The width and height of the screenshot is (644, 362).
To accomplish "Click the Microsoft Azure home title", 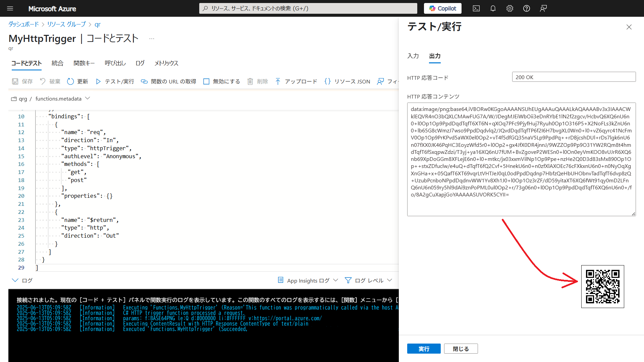I will pos(52,9).
